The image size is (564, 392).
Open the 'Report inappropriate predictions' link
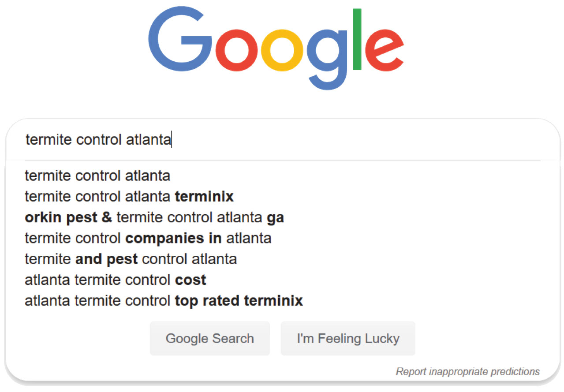click(468, 372)
